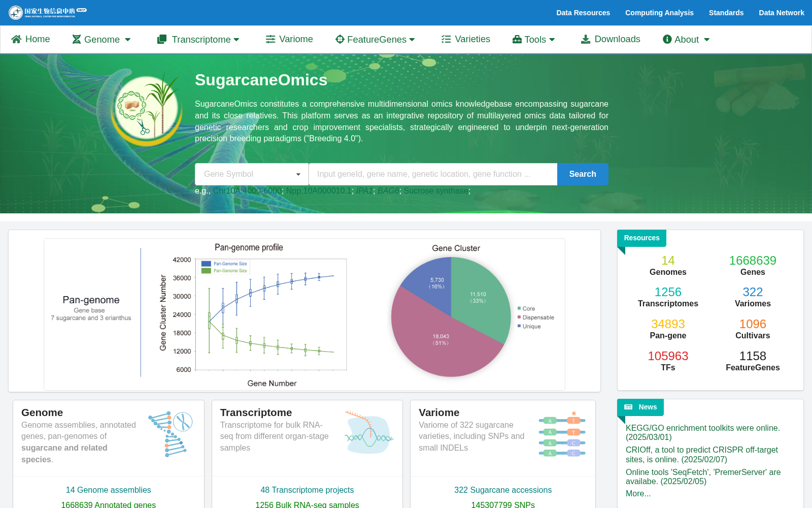Click the example link Npp.10A000010.1
This screenshot has height=508, width=812.
click(319, 191)
